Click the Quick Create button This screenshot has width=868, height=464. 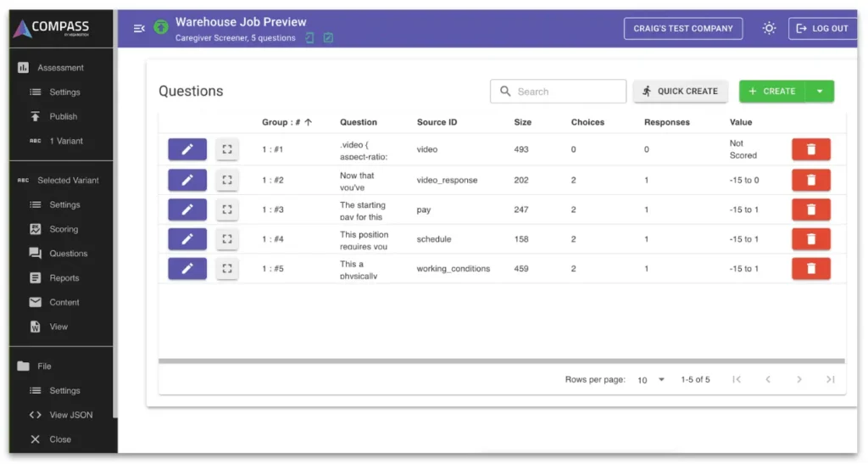click(x=680, y=92)
